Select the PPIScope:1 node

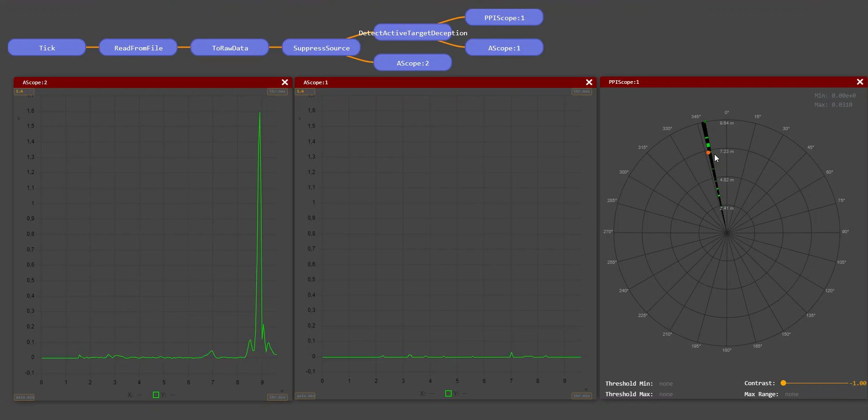click(504, 17)
